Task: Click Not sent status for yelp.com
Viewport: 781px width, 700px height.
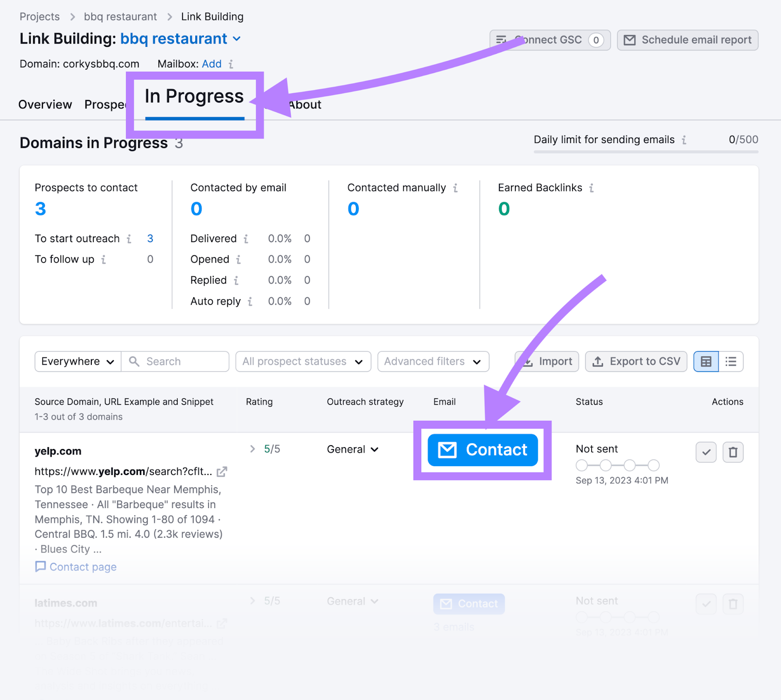Action: tap(596, 449)
